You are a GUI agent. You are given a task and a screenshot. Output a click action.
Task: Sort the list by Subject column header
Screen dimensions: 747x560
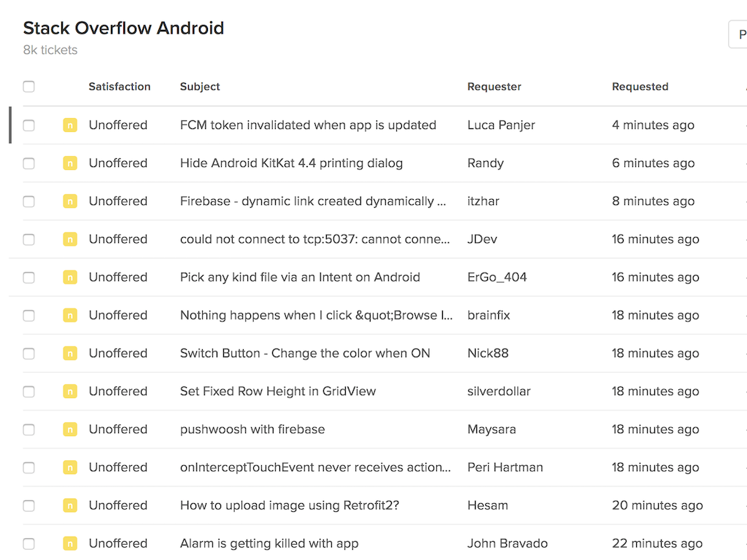pyautogui.click(x=200, y=87)
